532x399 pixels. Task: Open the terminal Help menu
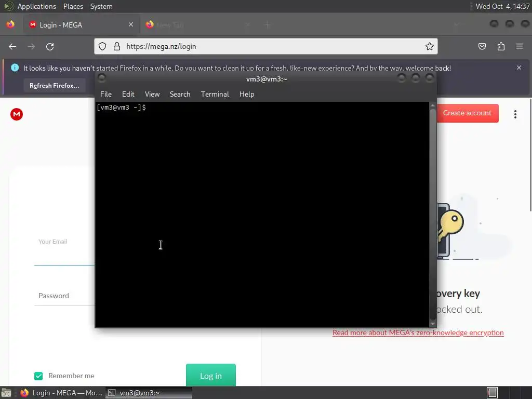tap(247, 95)
